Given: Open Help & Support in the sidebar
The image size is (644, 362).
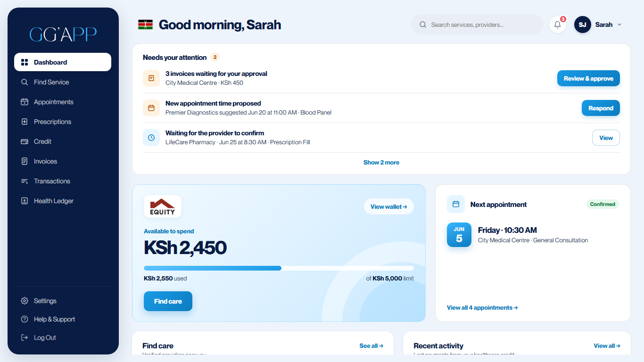Looking at the screenshot, I should [x=63, y=319].
